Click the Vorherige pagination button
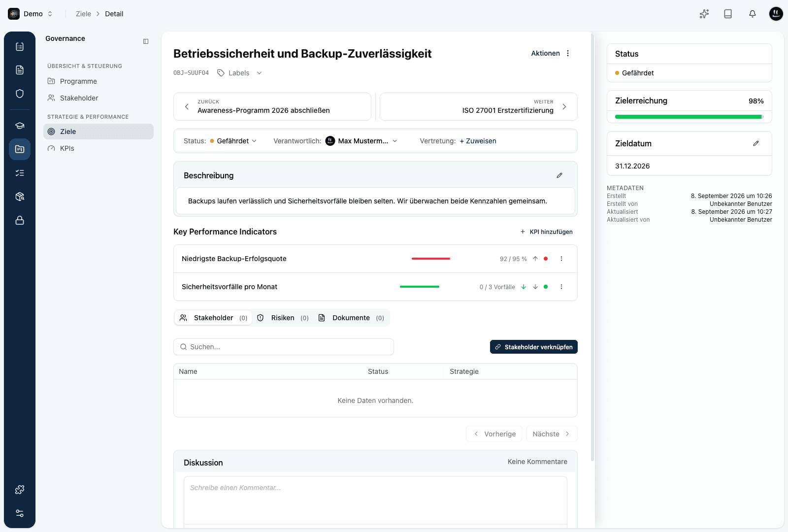The height and width of the screenshot is (532, 788). [x=494, y=434]
